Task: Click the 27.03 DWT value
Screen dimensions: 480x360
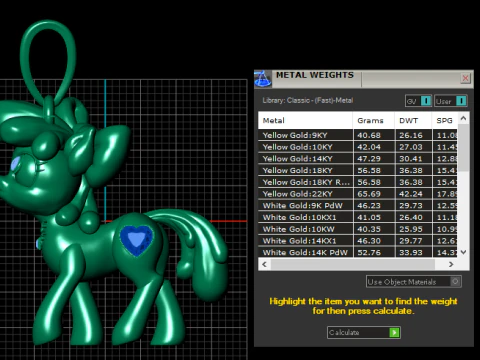Action: (411, 147)
